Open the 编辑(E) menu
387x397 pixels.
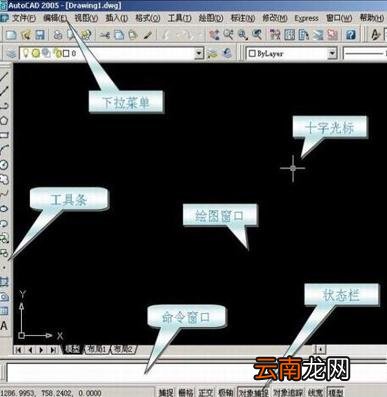click(55, 18)
